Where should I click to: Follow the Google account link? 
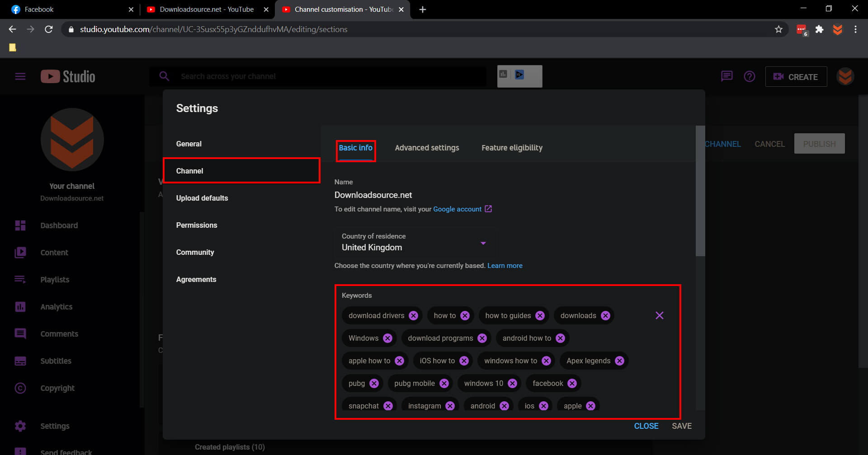(x=457, y=209)
